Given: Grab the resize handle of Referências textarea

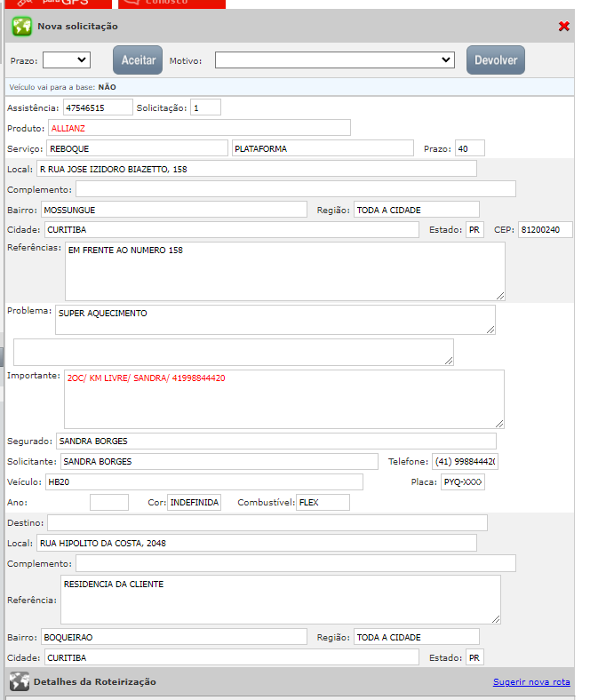Looking at the screenshot, I should 500,296.
